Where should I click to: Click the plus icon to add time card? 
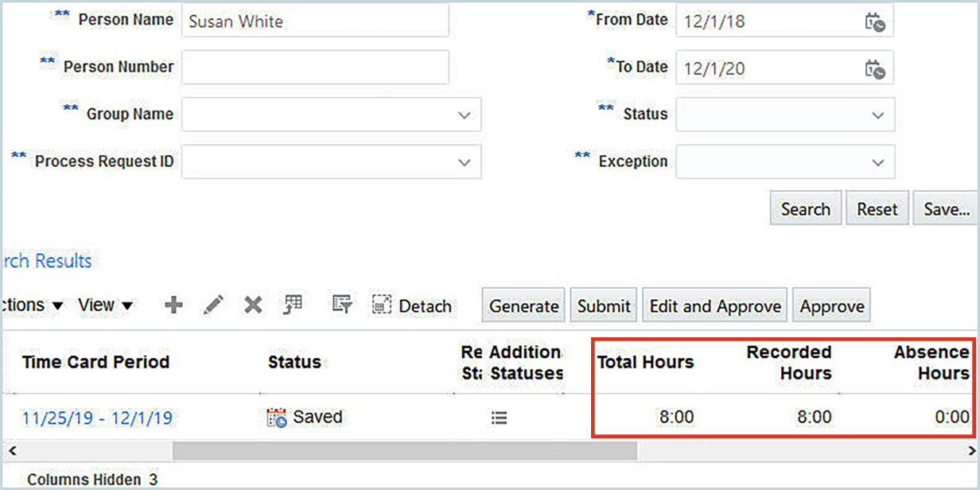173,305
